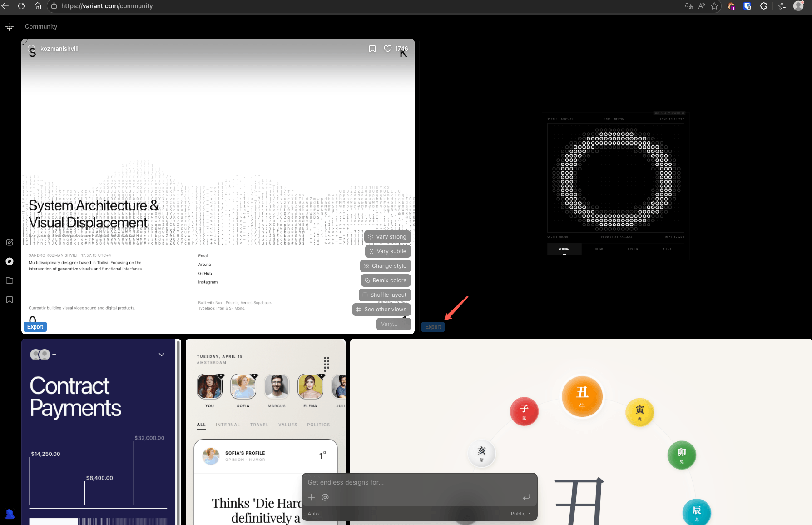The width and height of the screenshot is (812, 525).
Task: Select the TRAVEL tab
Action: coord(259,425)
